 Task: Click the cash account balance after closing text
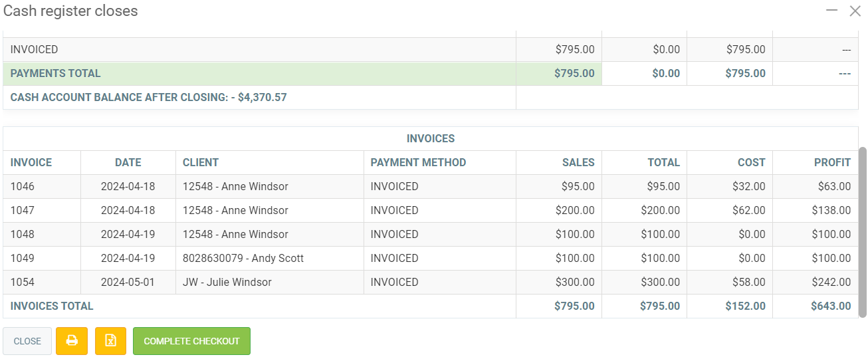(x=149, y=97)
